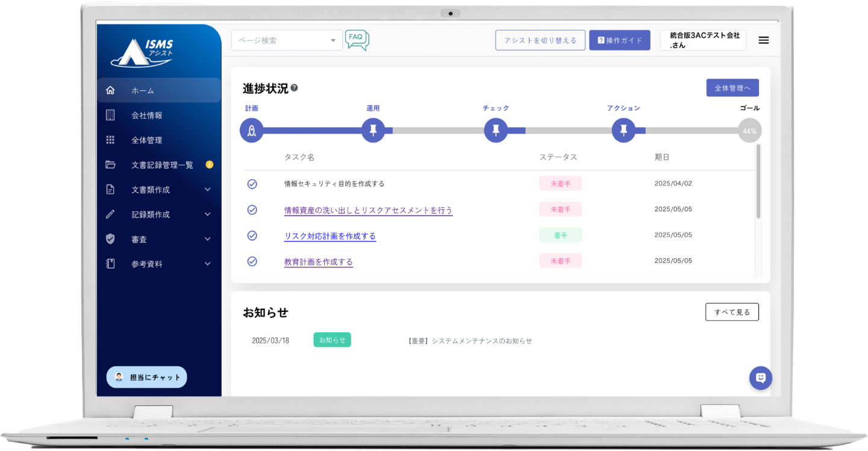Click the rocket icon for 計画 stage
Image resolution: width=868 pixels, height=451 pixels.
pos(252,131)
